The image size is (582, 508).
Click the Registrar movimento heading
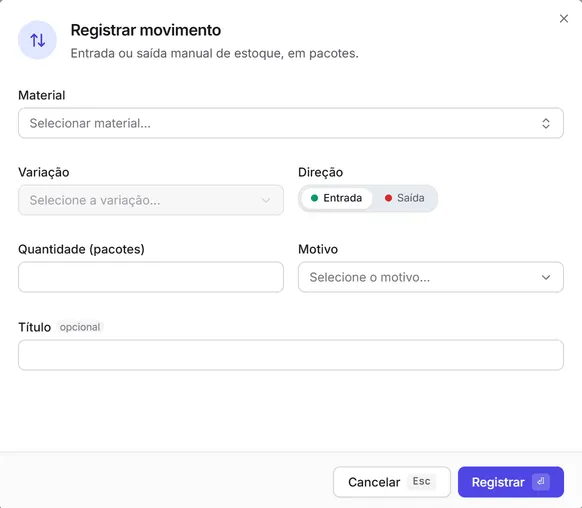click(146, 30)
